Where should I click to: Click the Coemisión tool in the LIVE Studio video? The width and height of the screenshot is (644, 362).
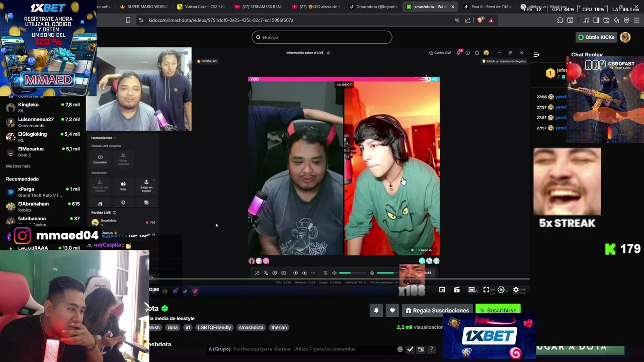pyautogui.click(x=100, y=159)
